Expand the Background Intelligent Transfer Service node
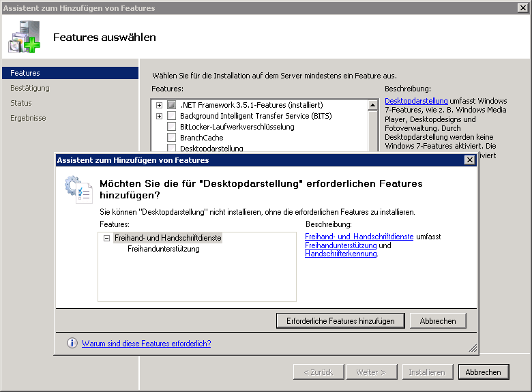 pyautogui.click(x=159, y=116)
